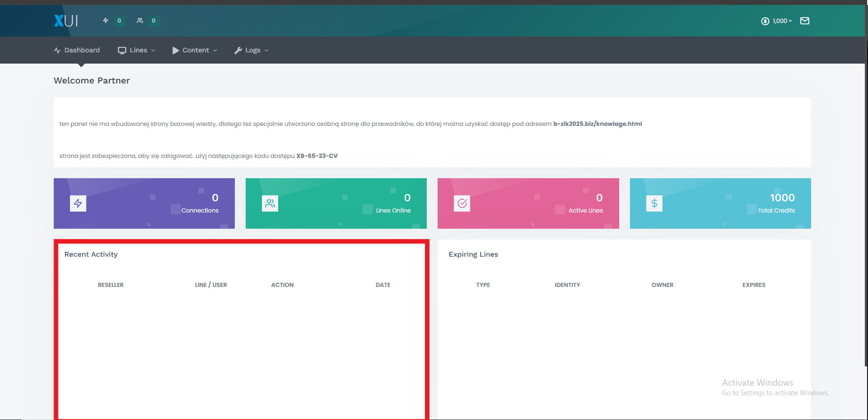Click the lightning icon on Connections card
Viewport: 868px width, 420px height.
pos(78,203)
